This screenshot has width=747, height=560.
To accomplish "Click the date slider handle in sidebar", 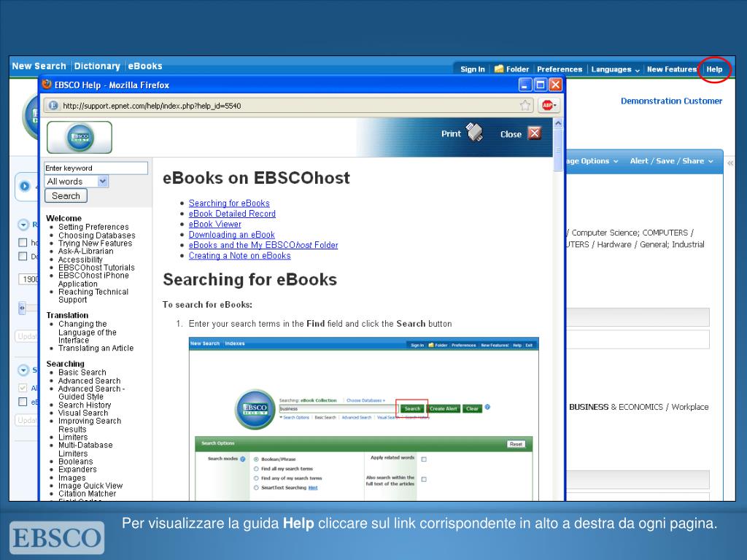I will (x=22, y=308).
